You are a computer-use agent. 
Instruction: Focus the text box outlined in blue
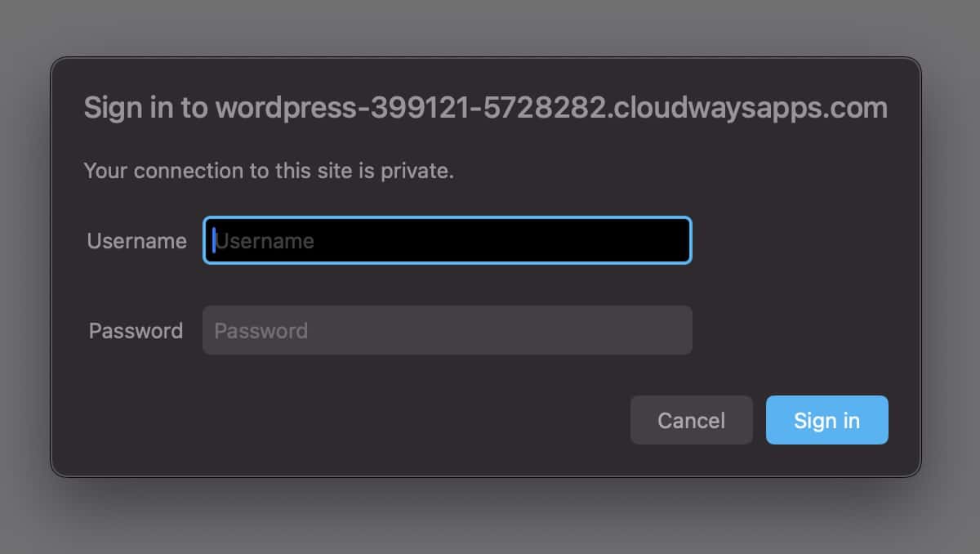(448, 240)
